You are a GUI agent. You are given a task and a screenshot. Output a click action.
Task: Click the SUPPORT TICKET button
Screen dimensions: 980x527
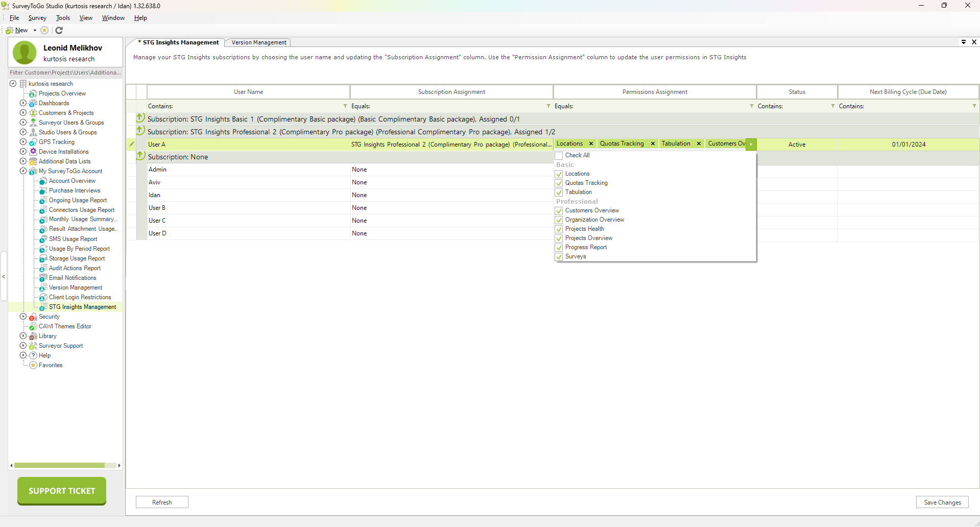62,491
